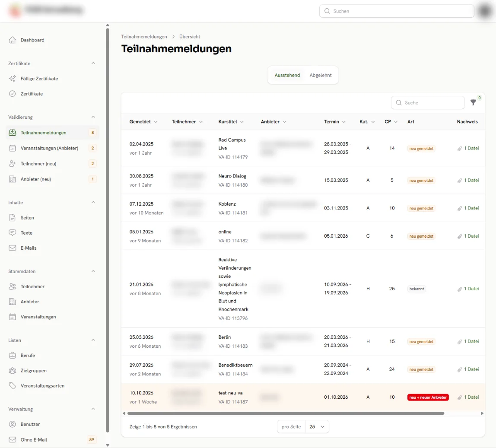Click the neu + neuer Anbieter badge
Screen dimensions: 496x448
point(428,397)
